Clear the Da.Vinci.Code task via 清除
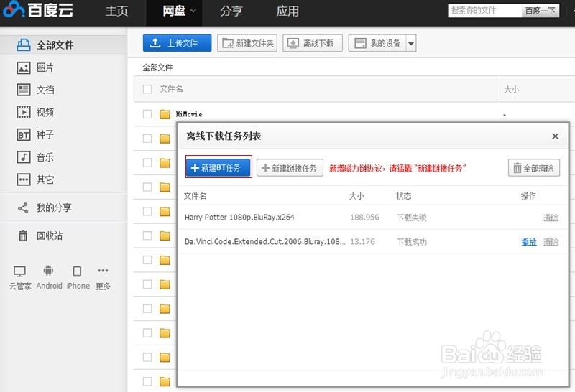The width and height of the screenshot is (575, 392). tap(551, 242)
